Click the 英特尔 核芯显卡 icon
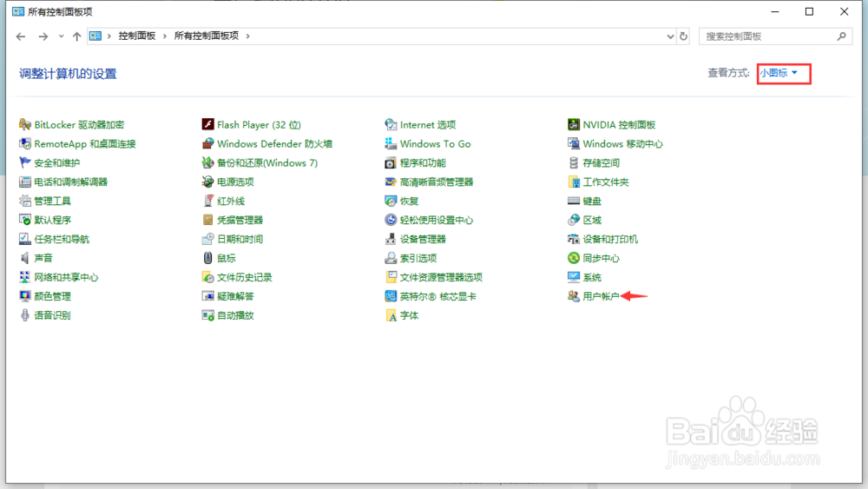 391,296
